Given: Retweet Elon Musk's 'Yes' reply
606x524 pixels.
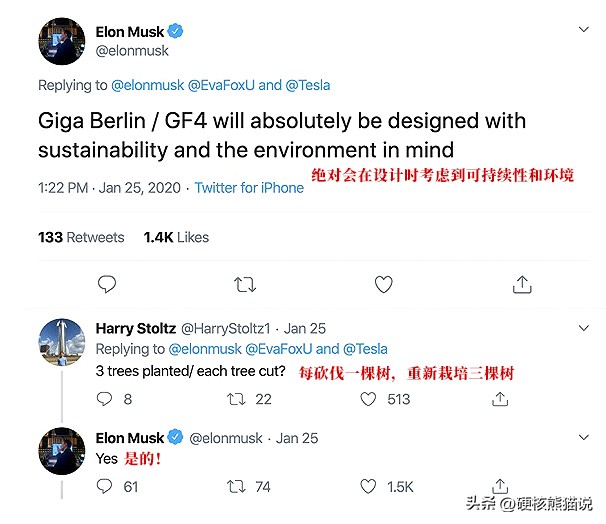Looking at the screenshot, I should tap(237, 487).
